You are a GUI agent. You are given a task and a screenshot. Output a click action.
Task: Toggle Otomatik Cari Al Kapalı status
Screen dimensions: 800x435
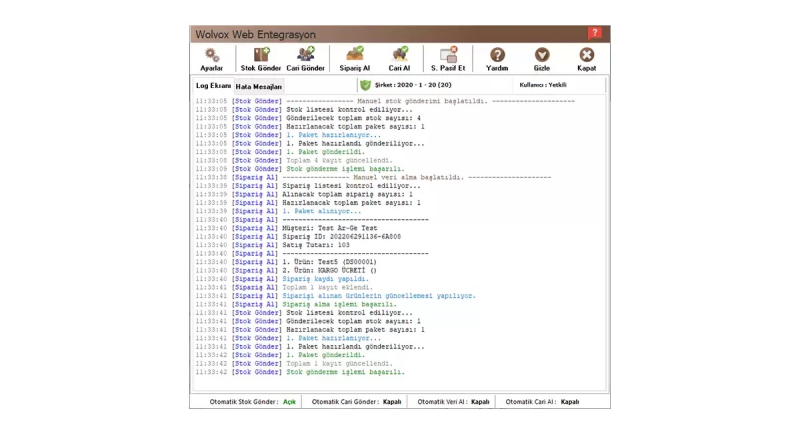pyautogui.click(x=570, y=402)
